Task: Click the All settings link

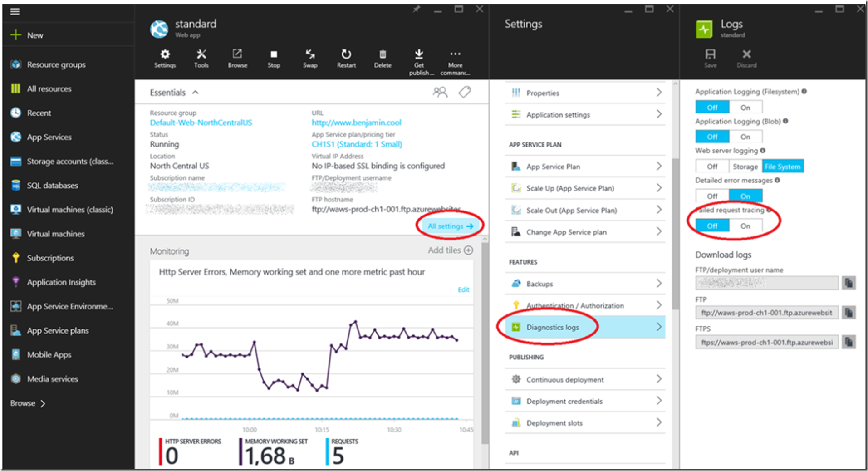Action: [x=450, y=226]
